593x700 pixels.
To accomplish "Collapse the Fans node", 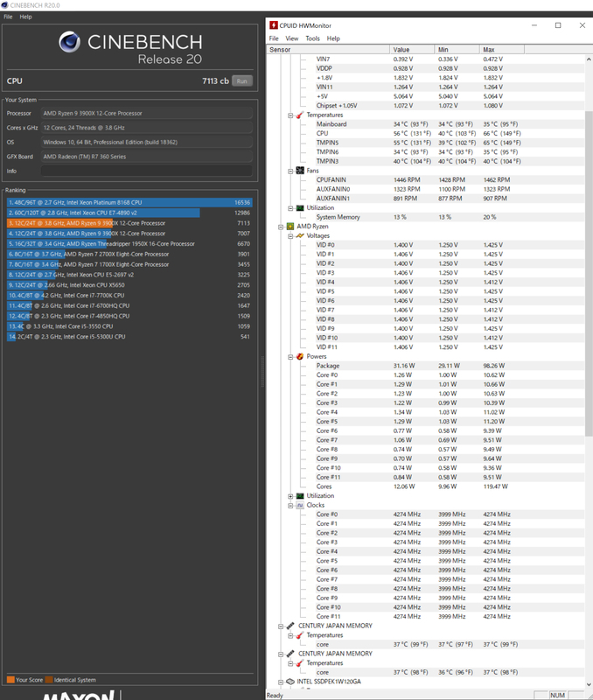I will coord(290,171).
